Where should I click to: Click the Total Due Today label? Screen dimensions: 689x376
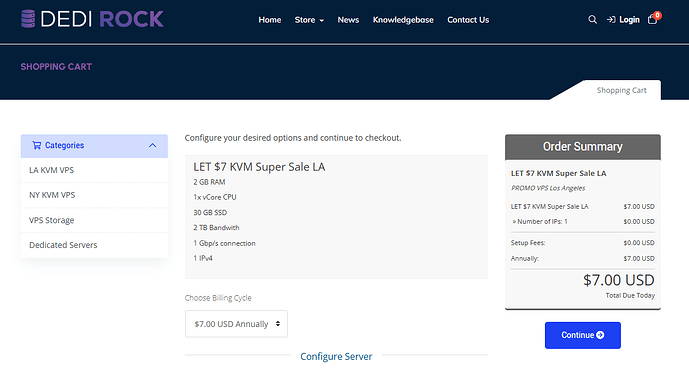(630, 296)
